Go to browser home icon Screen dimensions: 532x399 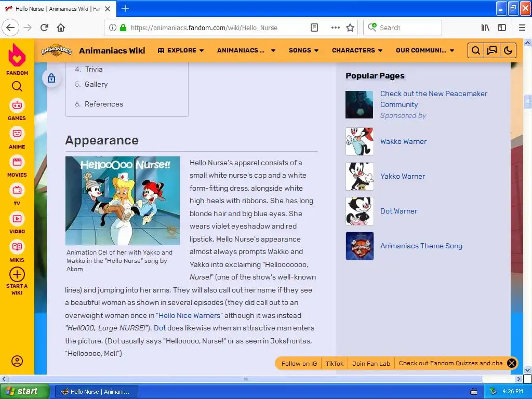click(x=61, y=28)
